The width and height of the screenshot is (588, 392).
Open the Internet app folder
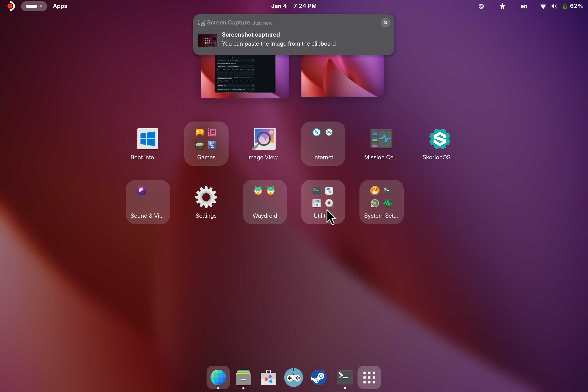click(323, 143)
